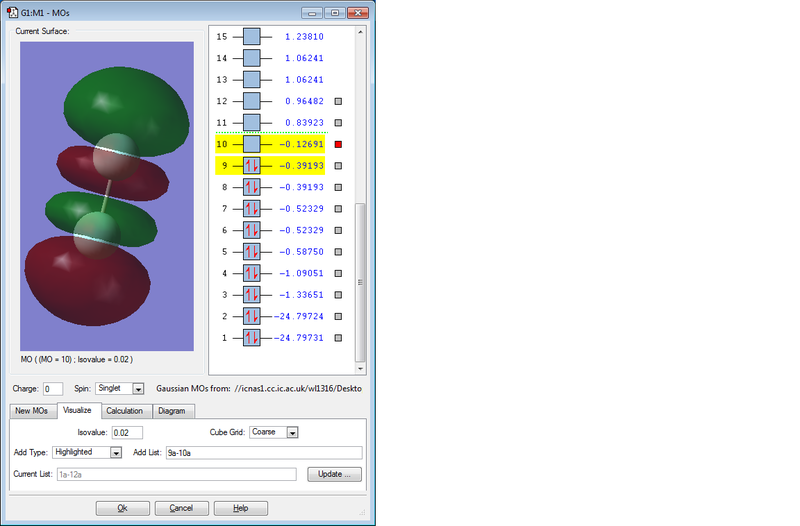The image size is (800, 526).
Task: Click electron pair box of orbital 2
Action: tap(252, 316)
